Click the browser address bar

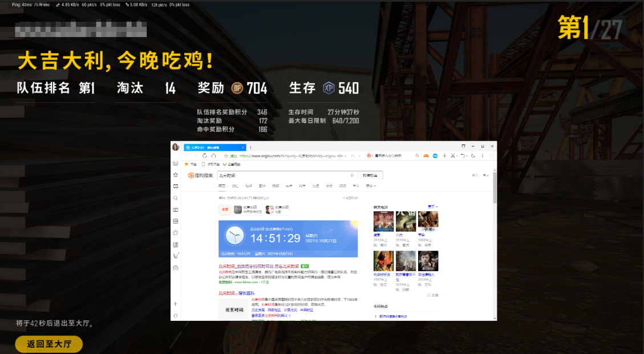click(x=291, y=156)
